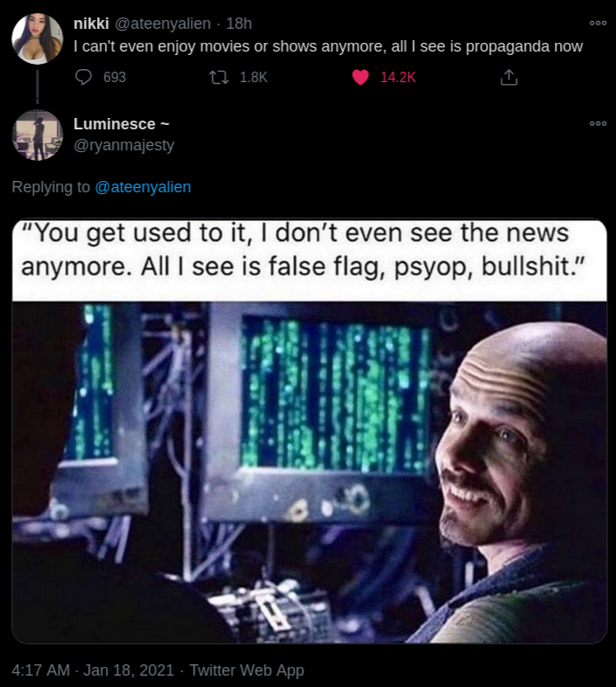Image resolution: width=616 pixels, height=687 pixels.
Task: Click the 693 reply count
Action: pos(114,78)
